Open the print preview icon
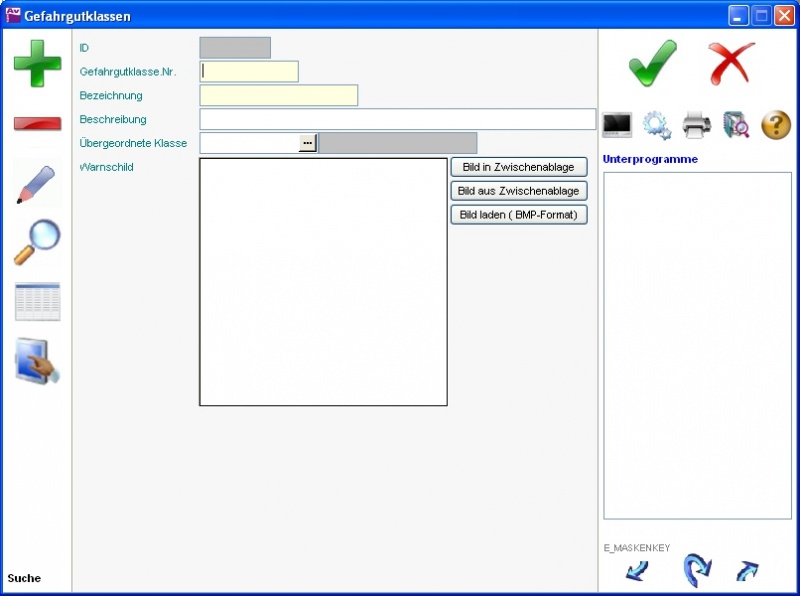Screen dimensions: 800x596 click(x=736, y=125)
